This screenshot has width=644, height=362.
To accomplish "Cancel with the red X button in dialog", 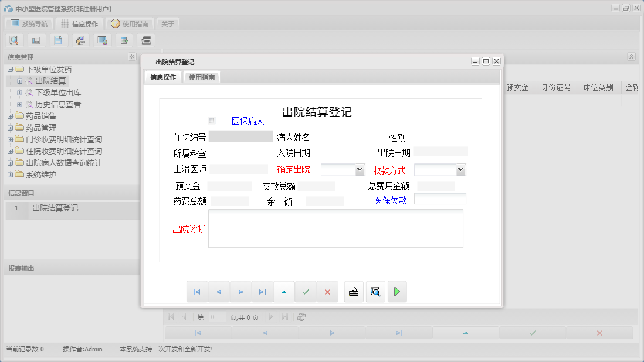I will pyautogui.click(x=327, y=291).
